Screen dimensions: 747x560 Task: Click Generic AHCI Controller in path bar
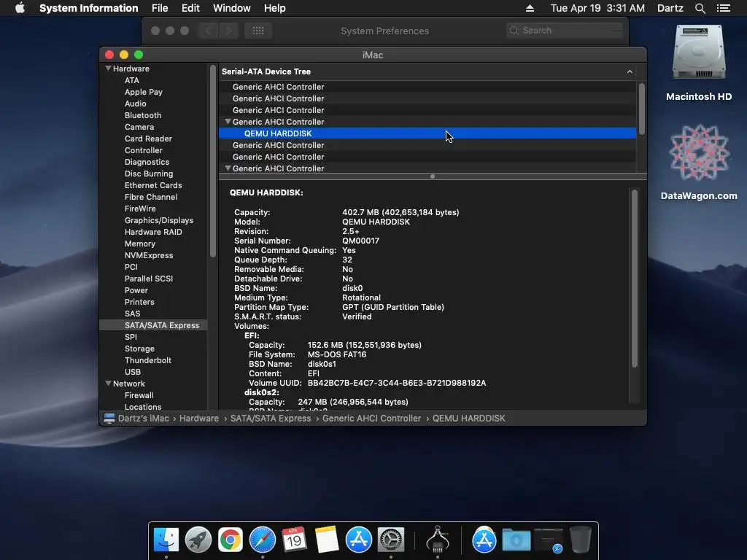pyautogui.click(x=371, y=418)
